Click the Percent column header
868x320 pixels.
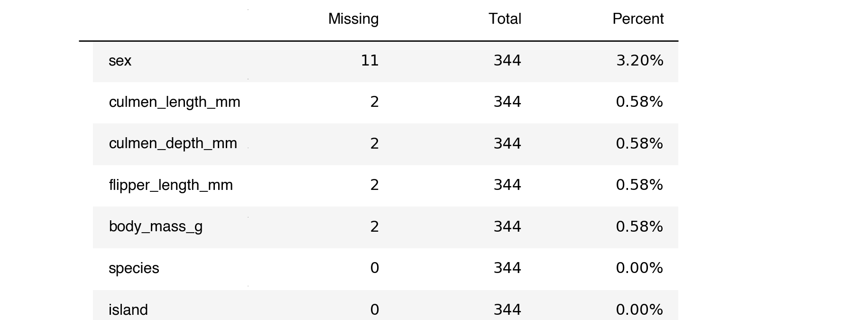click(x=638, y=19)
